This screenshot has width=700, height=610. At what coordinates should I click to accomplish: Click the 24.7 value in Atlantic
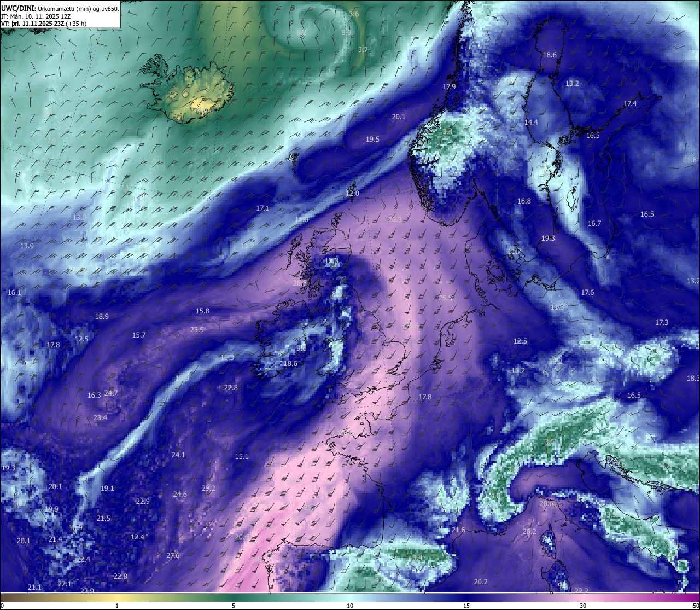111,393
